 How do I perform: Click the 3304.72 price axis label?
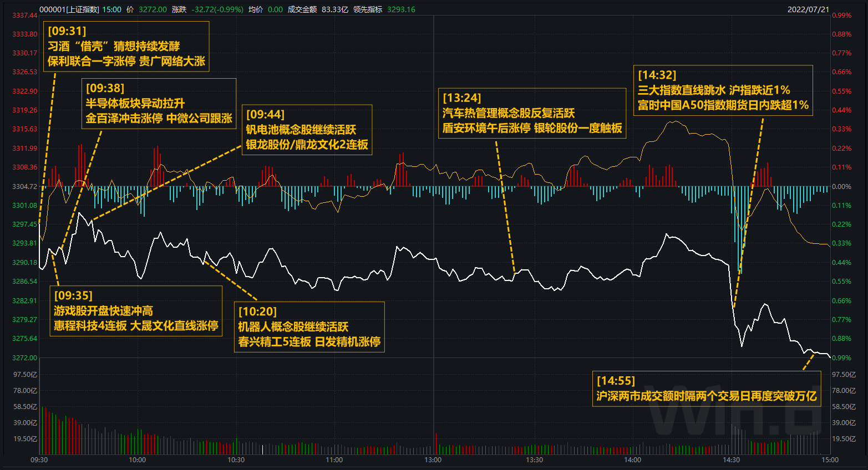click(25, 187)
